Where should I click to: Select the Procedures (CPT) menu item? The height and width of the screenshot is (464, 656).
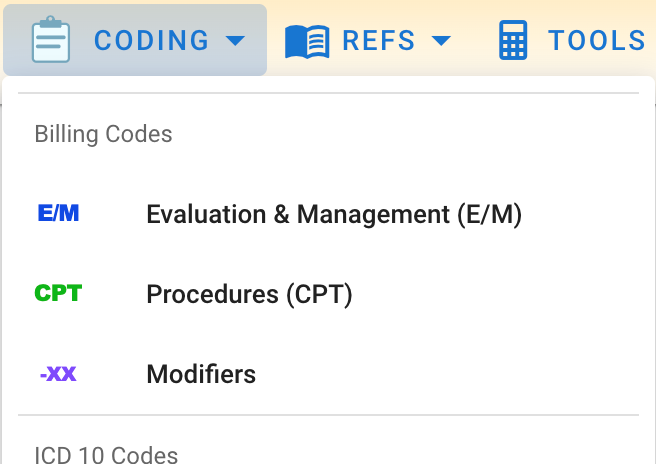point(249,294)
